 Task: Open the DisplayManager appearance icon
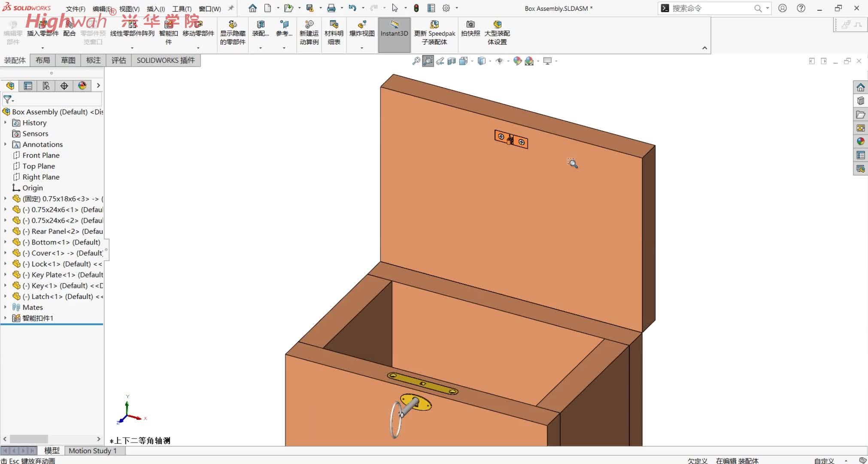tap(82, 86)
